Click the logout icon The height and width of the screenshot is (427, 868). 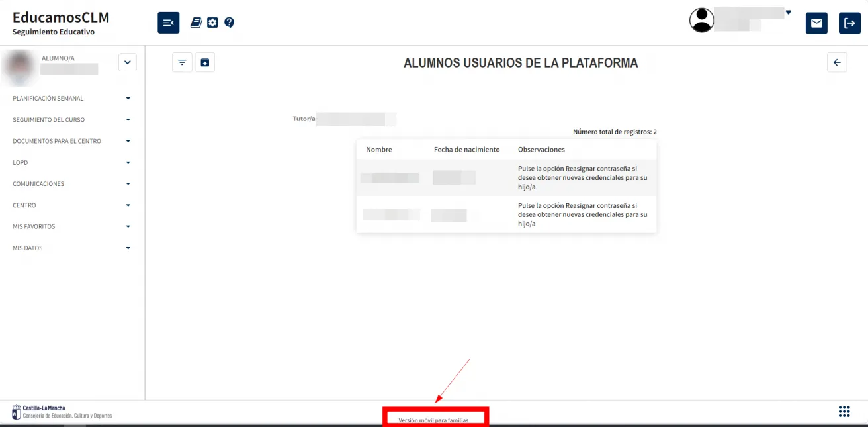click(x=849, y=23)
